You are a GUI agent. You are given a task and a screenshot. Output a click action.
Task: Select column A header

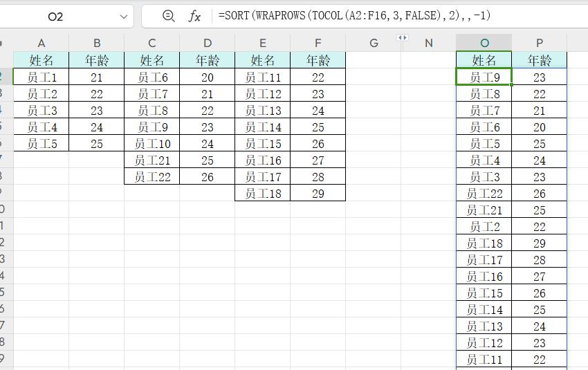coord(42,43)
